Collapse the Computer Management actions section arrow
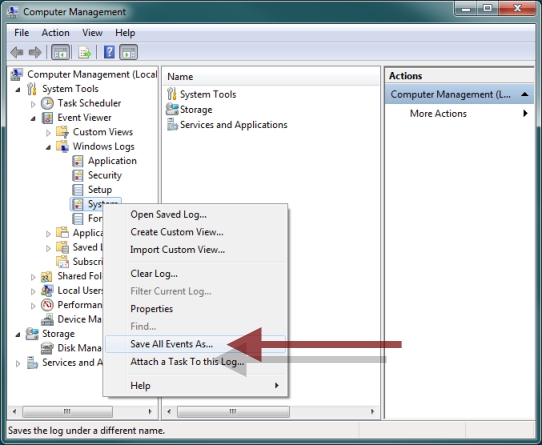The image size is (542, 445). click(525, 94)
